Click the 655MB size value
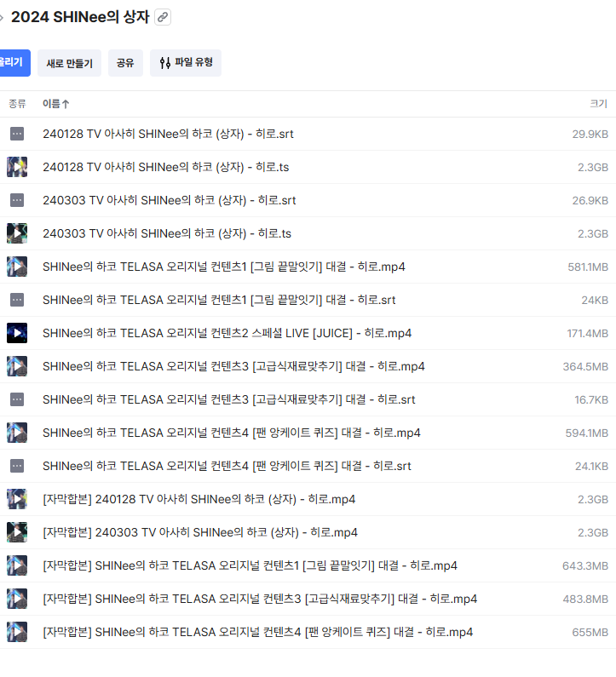The height and width of the screenshot is (677, 616). click(x=590, y=633)
